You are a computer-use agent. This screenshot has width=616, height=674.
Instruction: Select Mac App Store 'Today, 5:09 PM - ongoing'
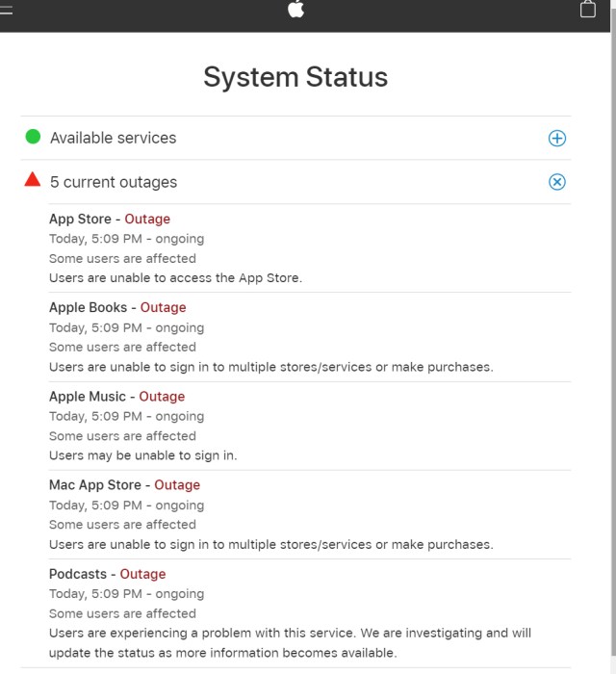pos(127,505)
